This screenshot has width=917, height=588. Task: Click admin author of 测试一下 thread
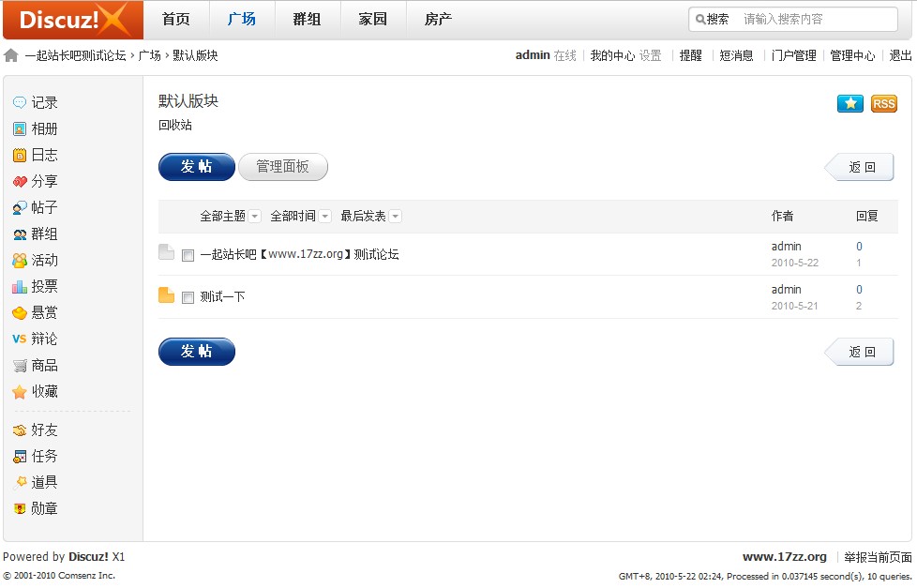[x=786, y=290]
